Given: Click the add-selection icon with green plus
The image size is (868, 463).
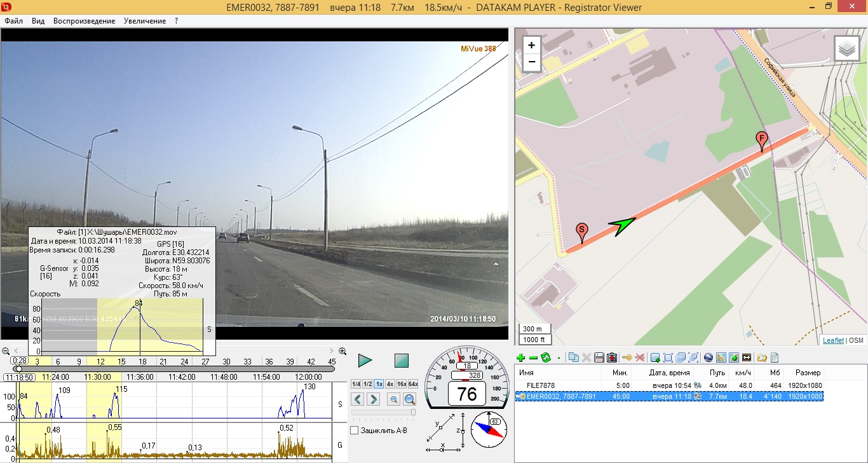Looking at the screenshot, I should point(655,357).
